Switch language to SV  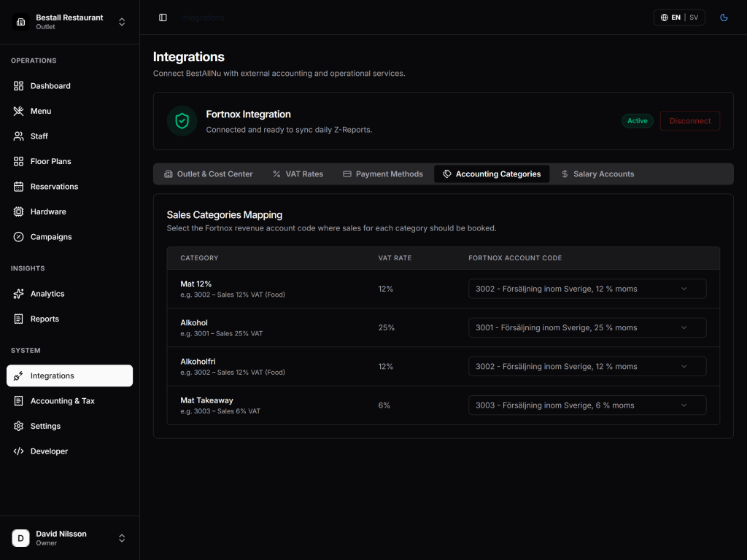click(694, 17)
